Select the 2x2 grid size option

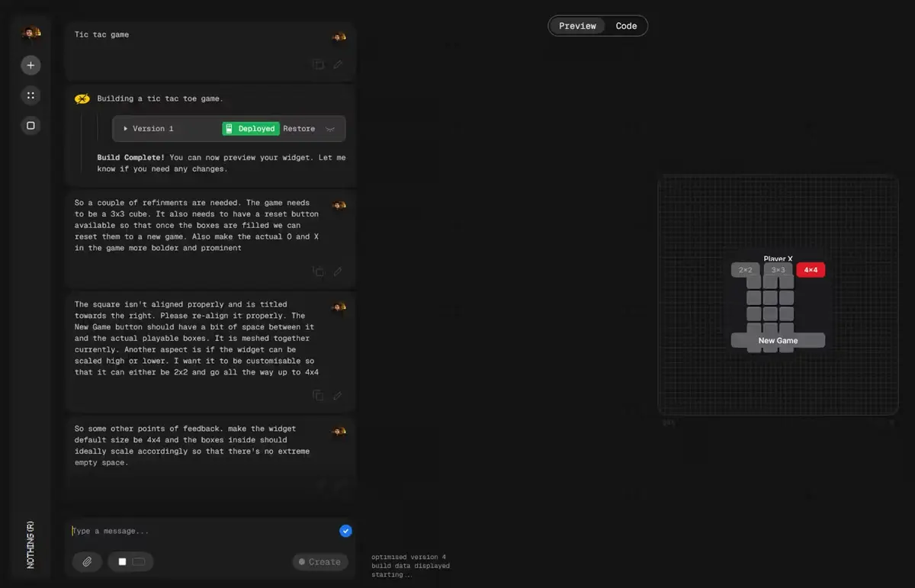click(x=744, y=269)
